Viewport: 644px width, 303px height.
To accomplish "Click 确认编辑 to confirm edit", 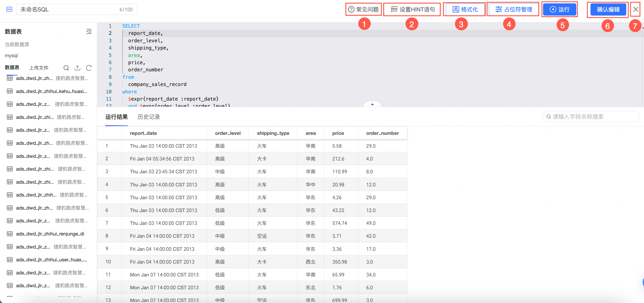I will click(x=608, y=9).
